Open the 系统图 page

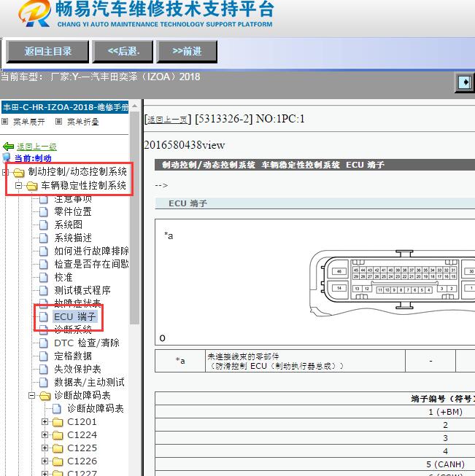pos(68,225)
